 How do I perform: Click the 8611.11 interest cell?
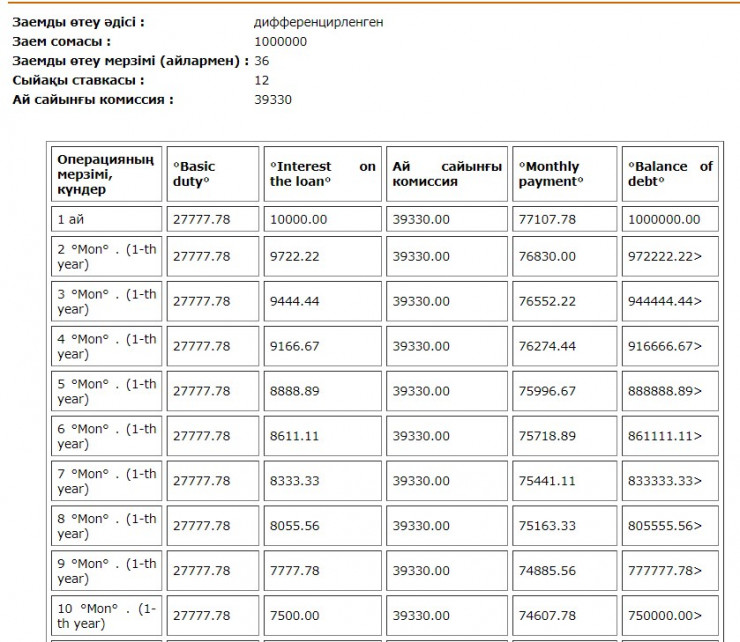(x=295, y=436)
